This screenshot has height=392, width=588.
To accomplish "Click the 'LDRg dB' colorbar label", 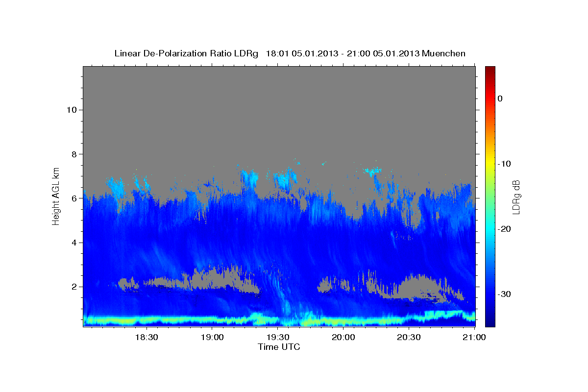I will [515, 196].
